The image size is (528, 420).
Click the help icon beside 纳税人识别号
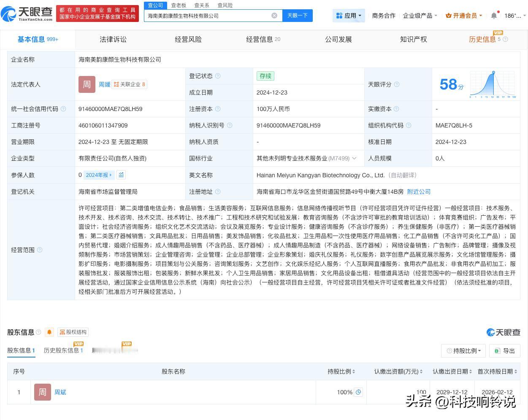(x=230, y=125)
